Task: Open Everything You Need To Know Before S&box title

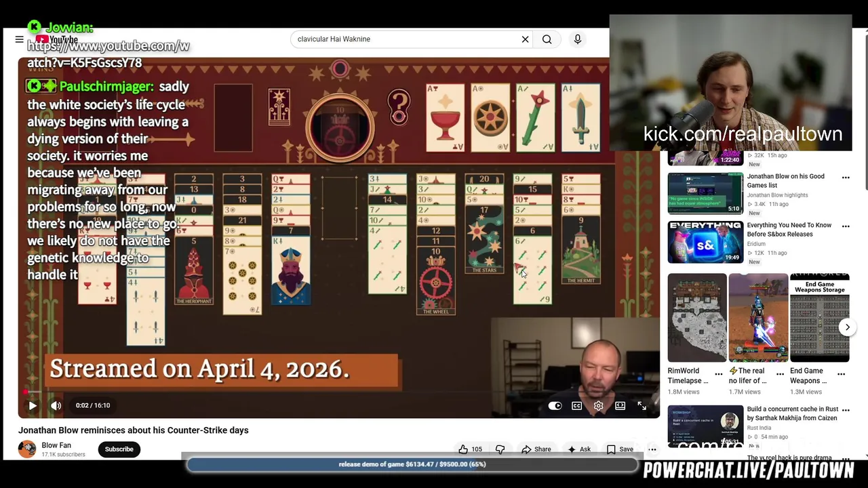Action: click(x=789, y=230)
